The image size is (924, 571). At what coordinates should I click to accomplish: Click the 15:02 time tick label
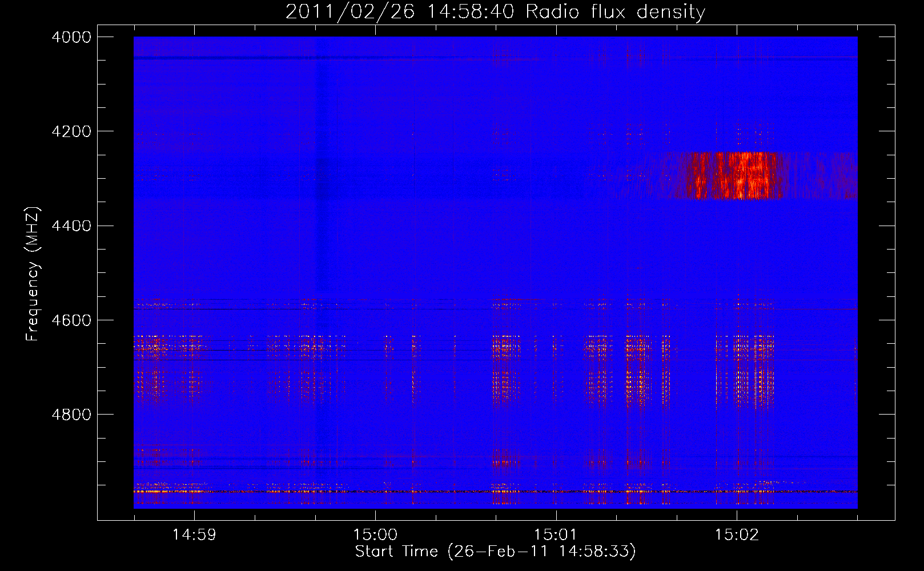[x=737, y=534]
